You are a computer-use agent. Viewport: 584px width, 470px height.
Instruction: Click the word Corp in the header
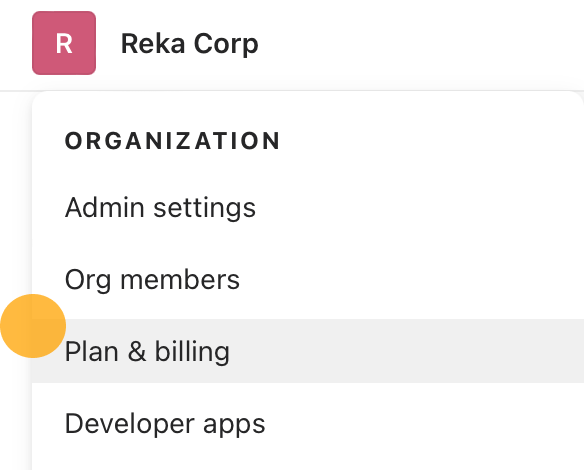click(226, 44)
